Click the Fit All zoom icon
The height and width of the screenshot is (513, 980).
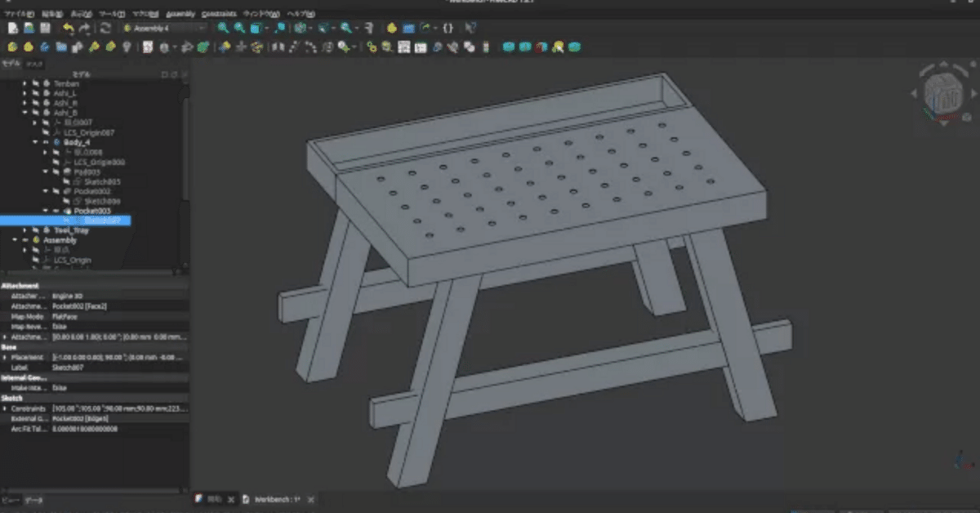(x=223, y=28)
